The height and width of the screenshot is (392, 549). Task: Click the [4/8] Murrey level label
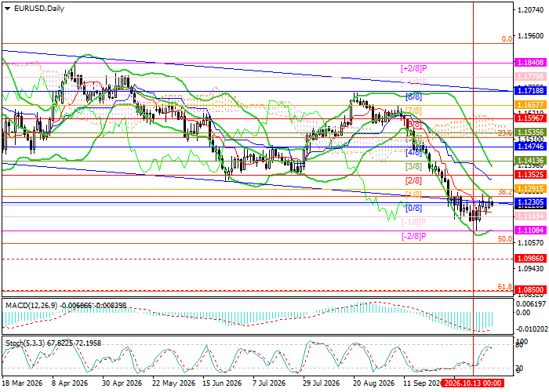pyautogui.click(x=413, y=153)
